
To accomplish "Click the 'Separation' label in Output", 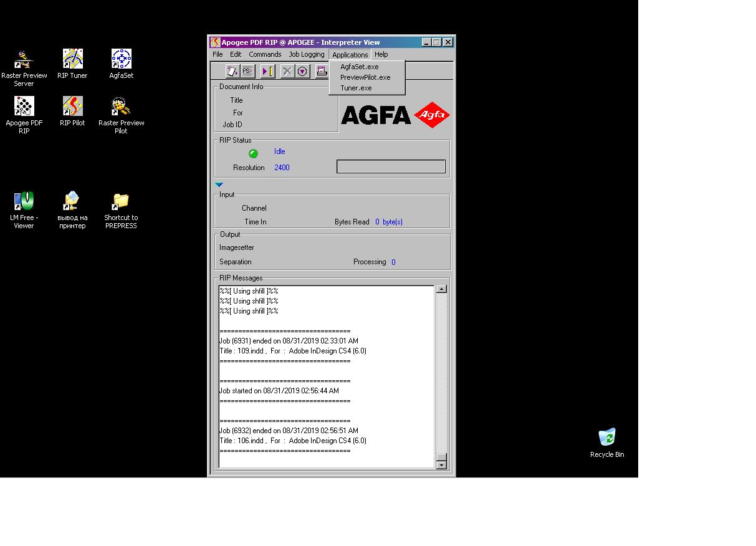I will [236, 262].
